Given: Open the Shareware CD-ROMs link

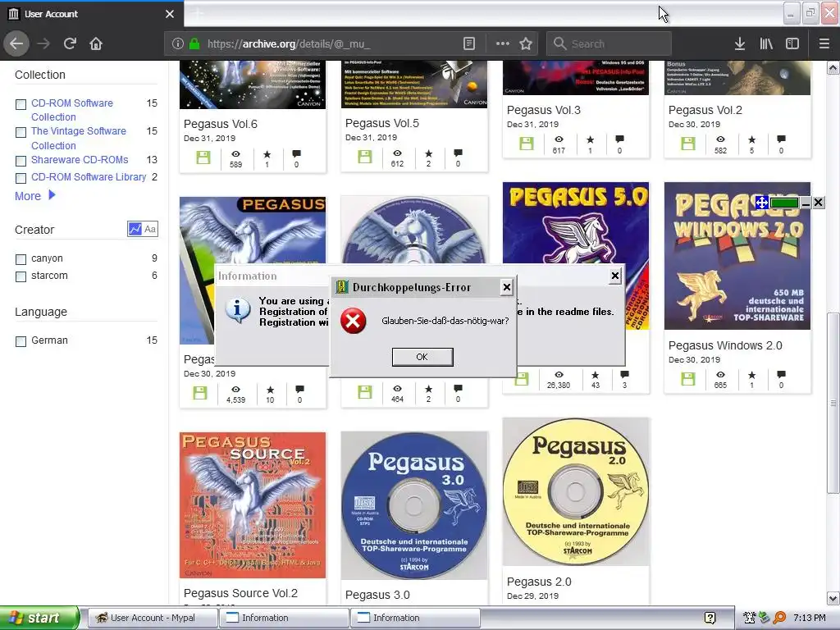Looking at the screenshot, I should 80,160.
